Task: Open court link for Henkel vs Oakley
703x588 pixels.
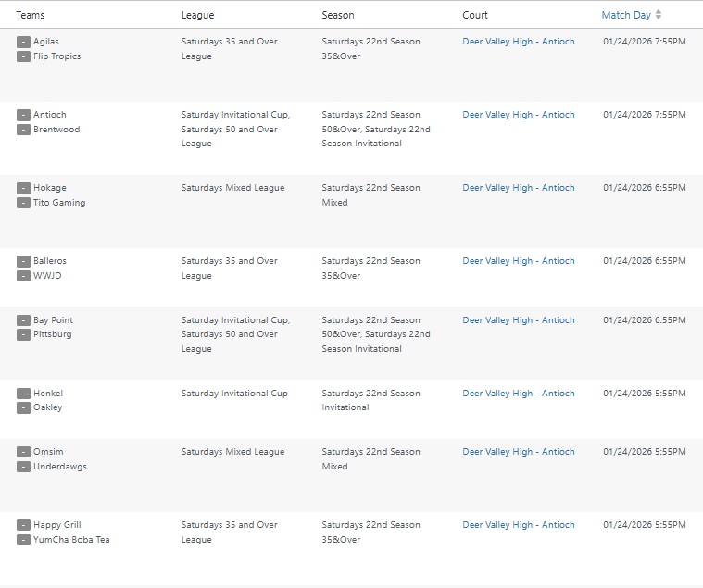Action: pos(518,394)
